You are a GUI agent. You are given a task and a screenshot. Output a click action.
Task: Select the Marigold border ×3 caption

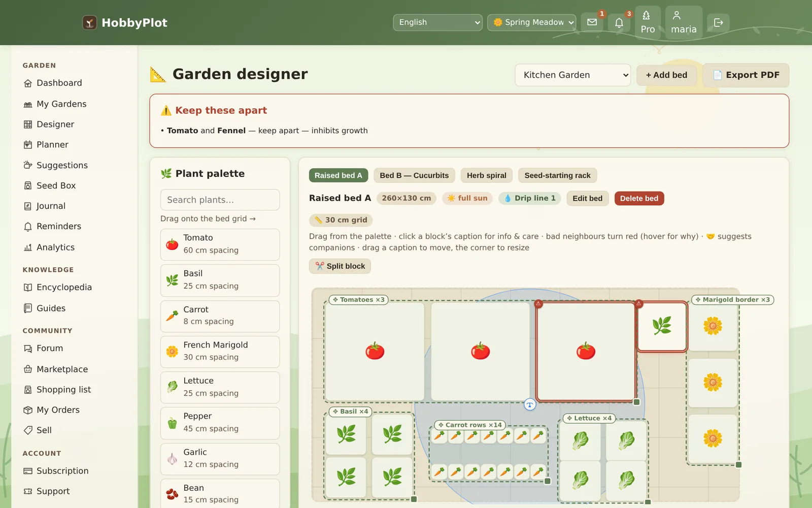732,300
